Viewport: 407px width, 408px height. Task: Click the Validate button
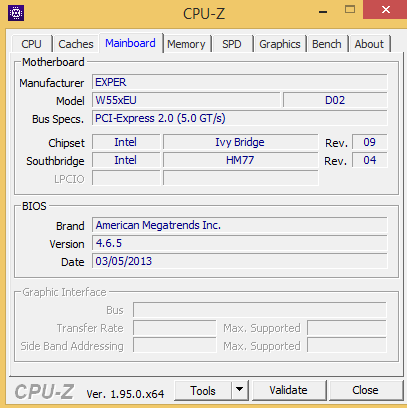(289, 390)
